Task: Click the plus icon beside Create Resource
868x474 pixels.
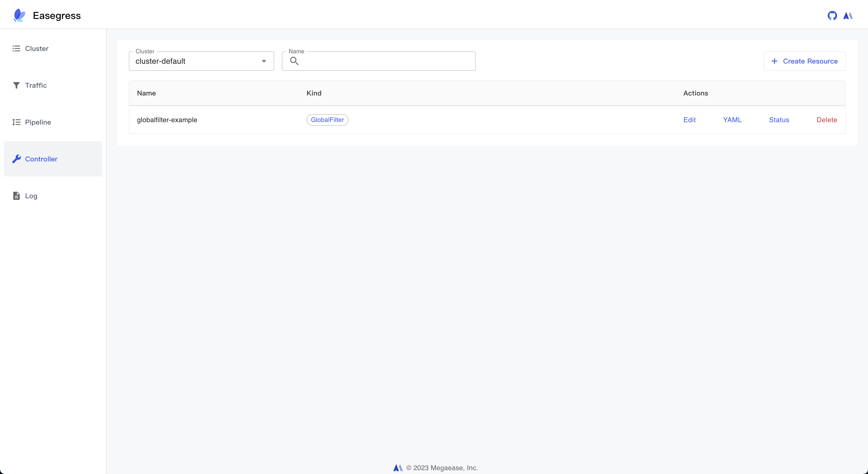Action: point(774,61)
